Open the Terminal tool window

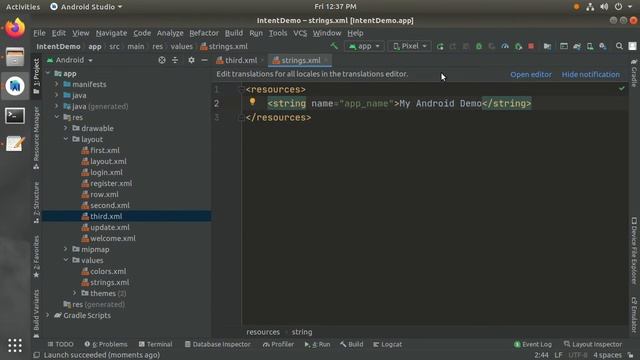[155, 344]
